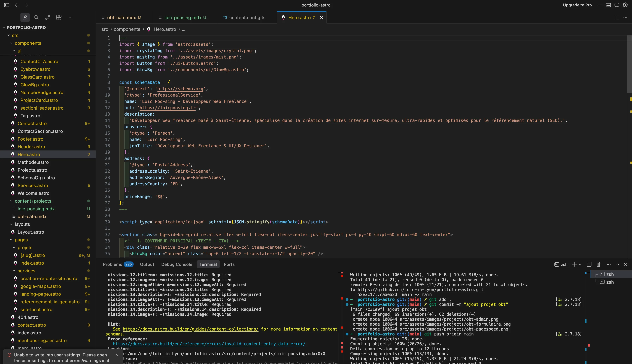Split the editor to the right
Screen dimensions: 632x364
tap(617, 17)
